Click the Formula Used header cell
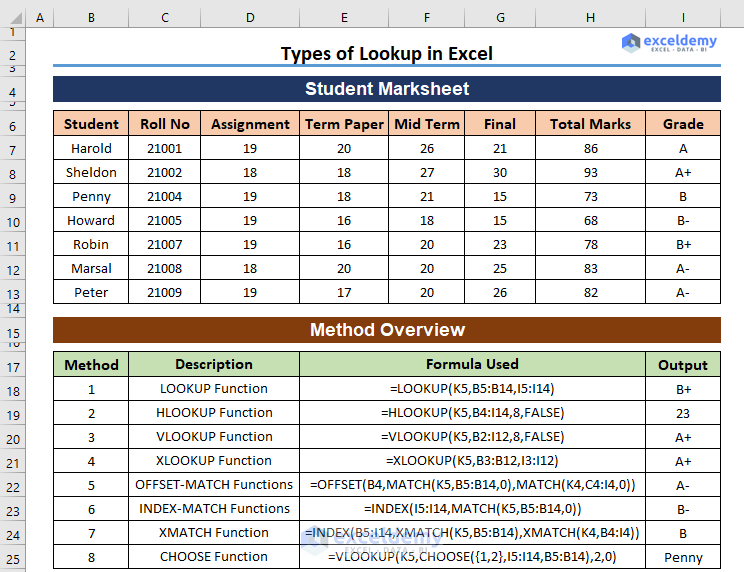 (472, 364)
